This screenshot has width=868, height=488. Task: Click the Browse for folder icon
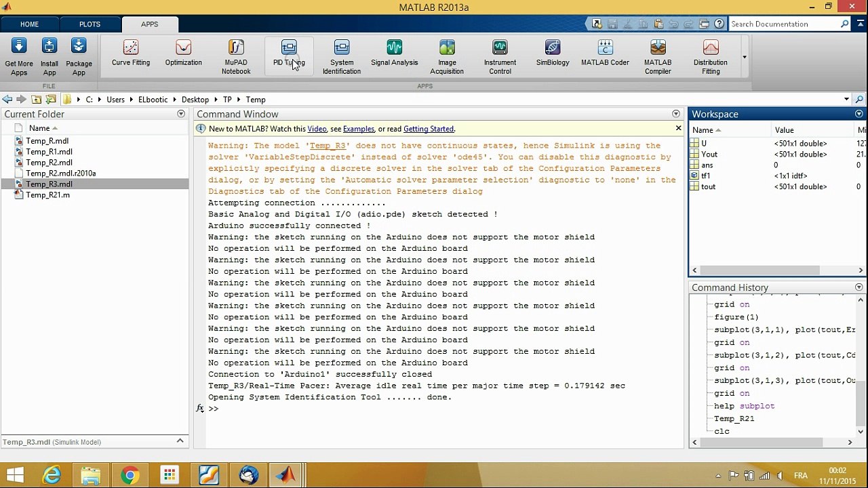[51, 100]
